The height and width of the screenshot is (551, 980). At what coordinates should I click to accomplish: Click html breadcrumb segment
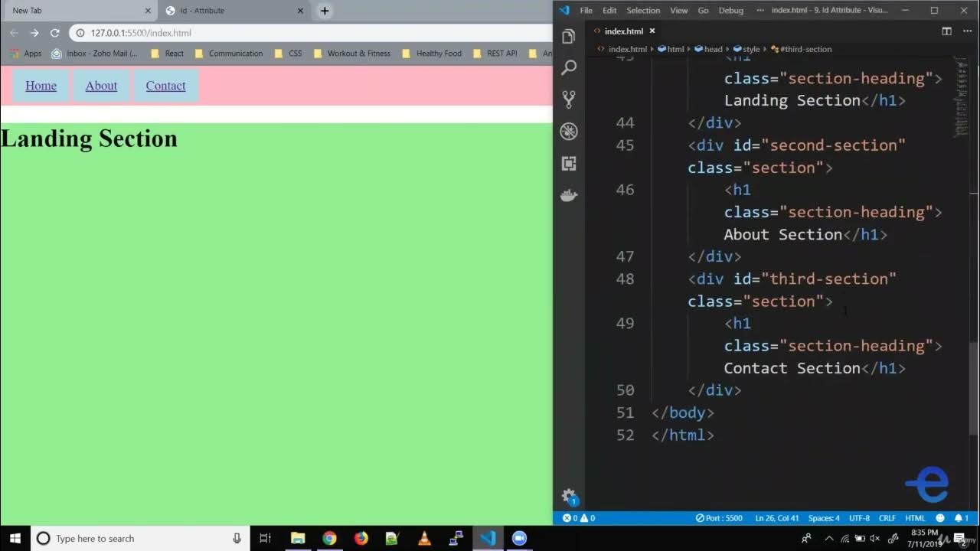671,49
